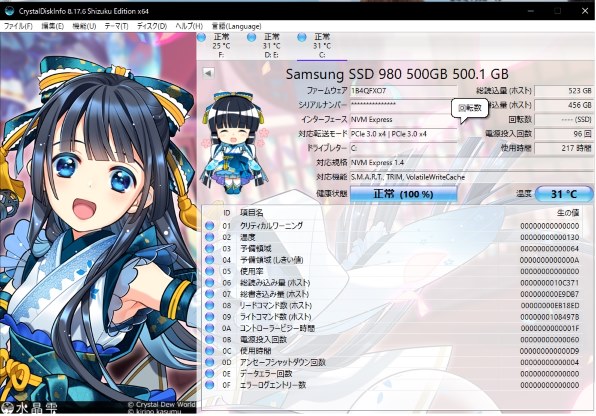
Task: Click status icon for 05 使用率
Action: (x=209, y=271)
